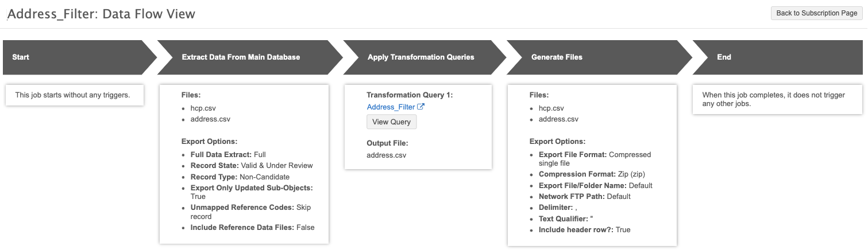Click the Back to Subscription Page button
Screen dimensions: 868x250
point(816,13)
